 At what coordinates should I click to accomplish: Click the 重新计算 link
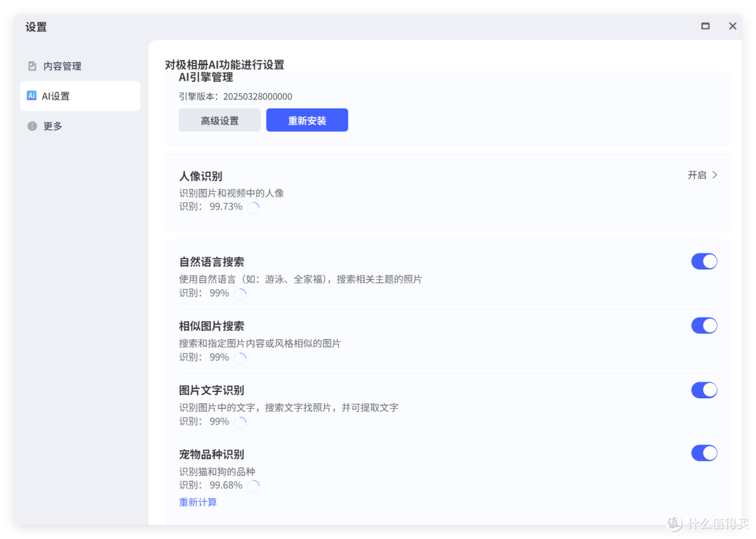pyautogui.click(x=197, y=503)
